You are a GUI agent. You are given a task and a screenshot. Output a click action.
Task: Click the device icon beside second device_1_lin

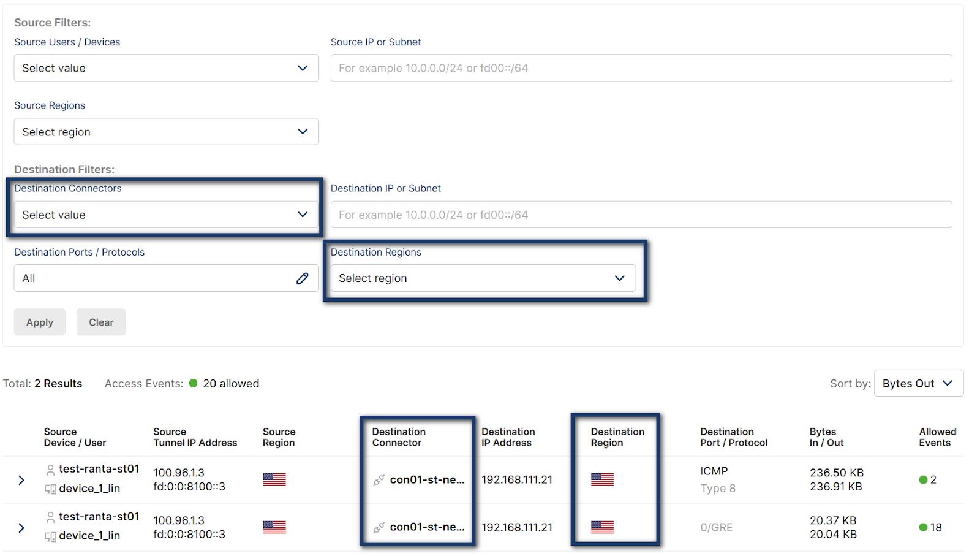50,536
